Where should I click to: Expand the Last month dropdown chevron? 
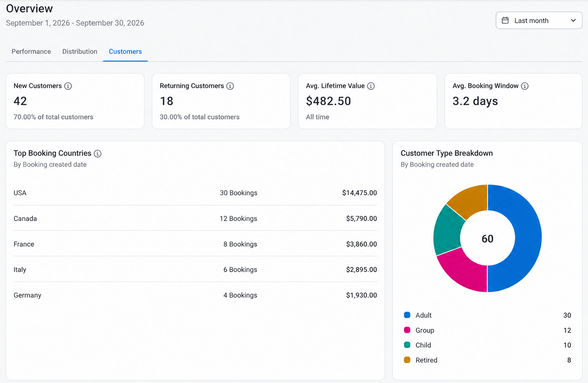[573, 20]
